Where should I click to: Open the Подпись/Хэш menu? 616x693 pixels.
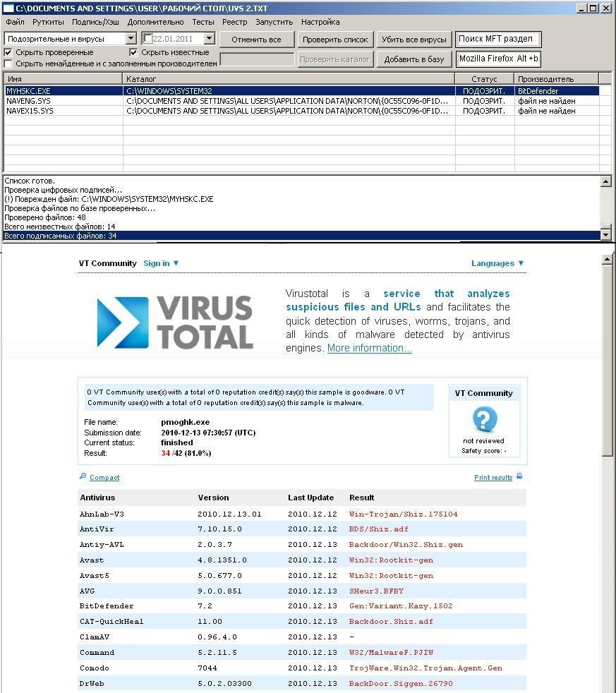(x=95, y=22)
